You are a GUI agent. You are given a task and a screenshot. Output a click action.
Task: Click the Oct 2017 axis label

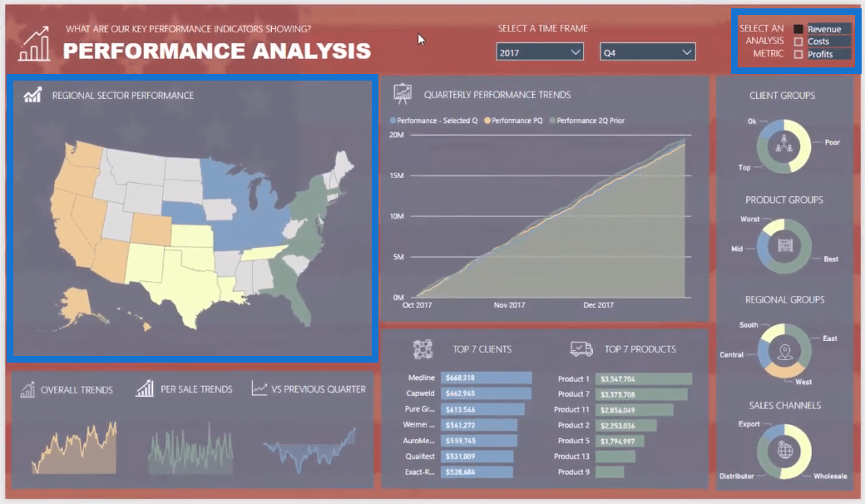click(x=417, y=305)
